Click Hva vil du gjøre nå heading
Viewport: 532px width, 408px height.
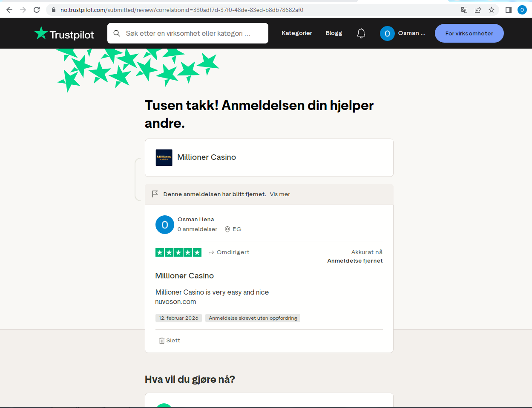point(190,379)
